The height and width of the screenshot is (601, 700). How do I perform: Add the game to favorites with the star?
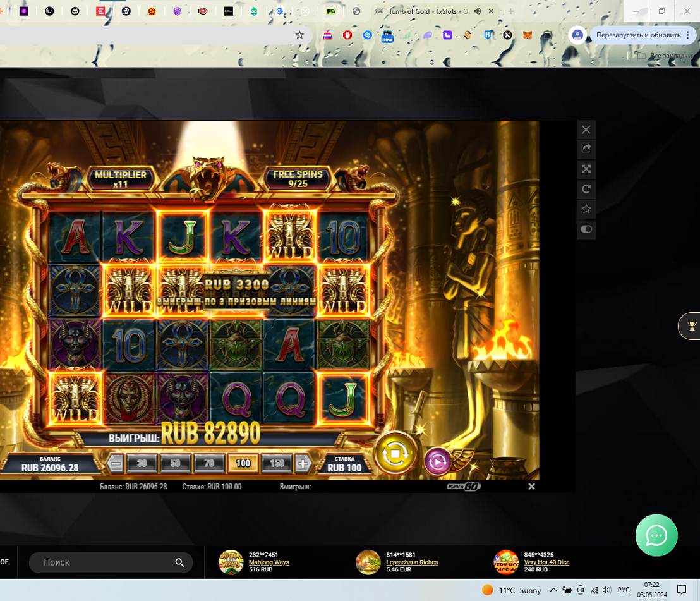tap(586, 209)
